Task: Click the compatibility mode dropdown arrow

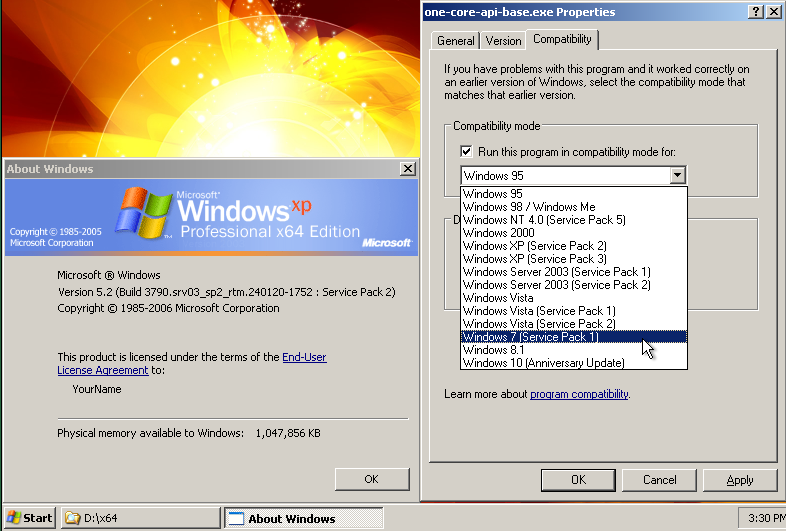Action: coord(677,175)
